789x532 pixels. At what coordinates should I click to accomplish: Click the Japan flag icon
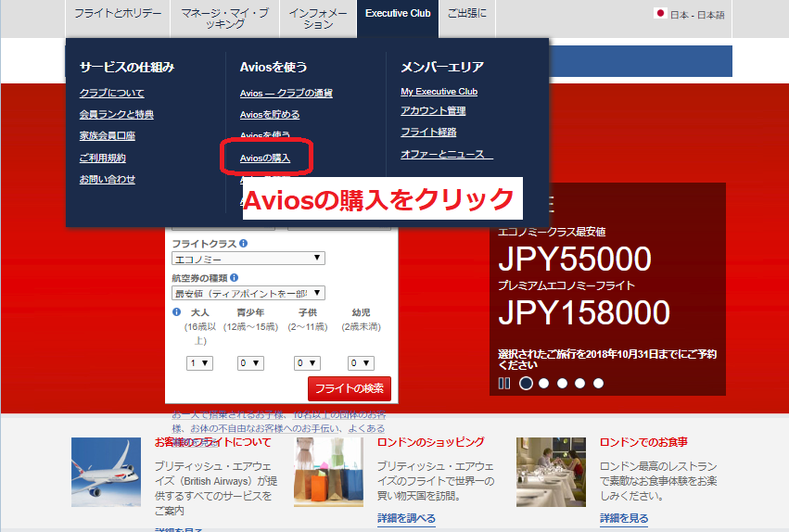[x=660, y=14]
